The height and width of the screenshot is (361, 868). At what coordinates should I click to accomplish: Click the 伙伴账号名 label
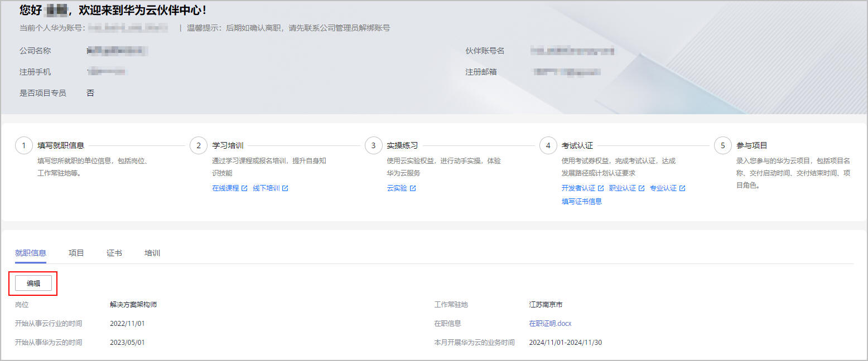click(485, 51)
